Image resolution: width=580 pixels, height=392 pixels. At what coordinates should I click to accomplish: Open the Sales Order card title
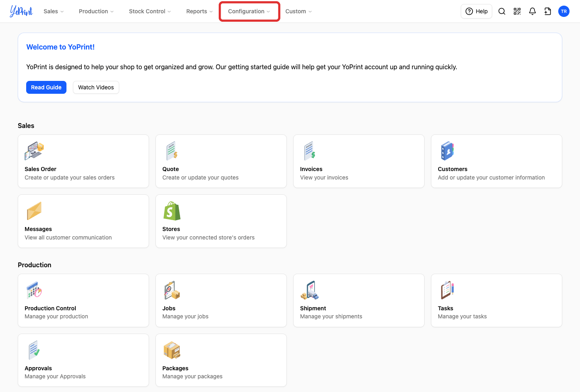[40, 169]
